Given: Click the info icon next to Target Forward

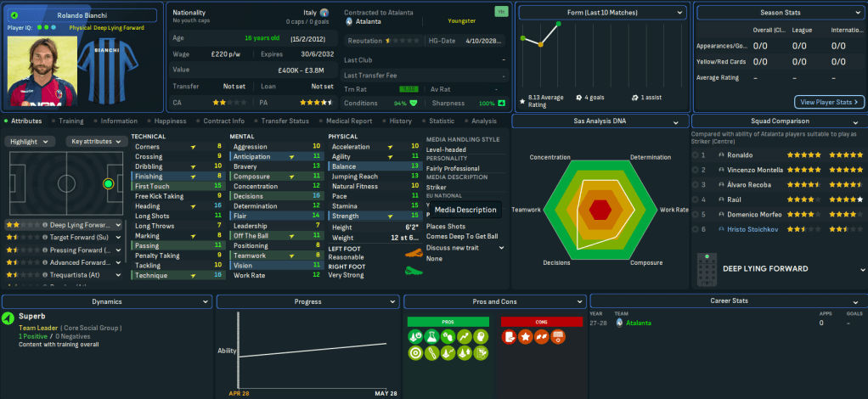Looking at the screenshot, I should click(44, 238).
